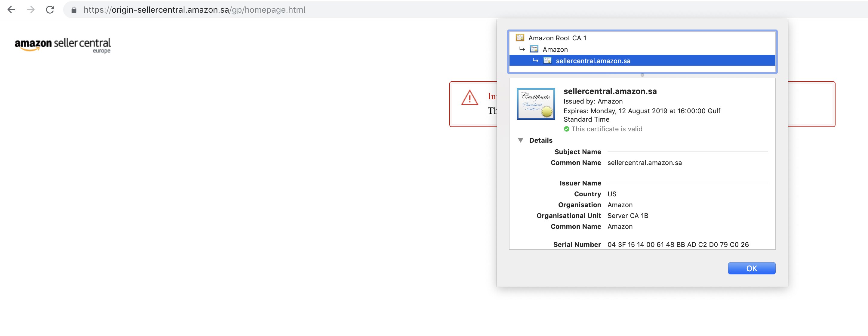Click the Subject Name section label
Screen dimensions: 868x336
coord(578,152)
